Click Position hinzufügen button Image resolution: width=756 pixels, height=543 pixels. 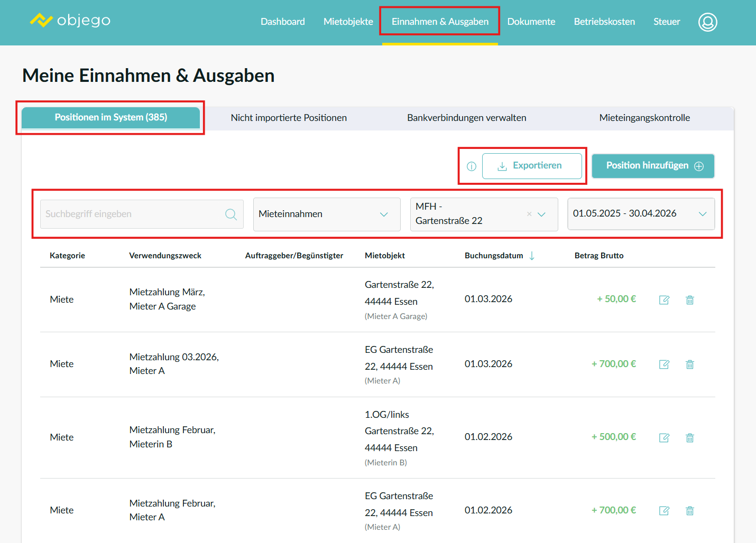tap(653, 166)
